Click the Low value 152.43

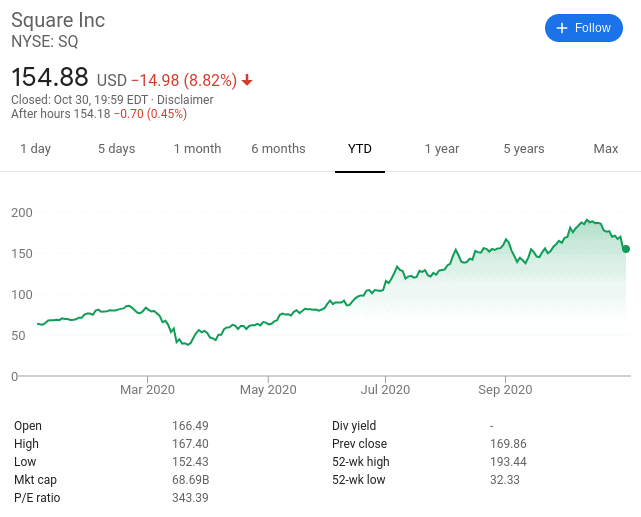coord(190,461)
